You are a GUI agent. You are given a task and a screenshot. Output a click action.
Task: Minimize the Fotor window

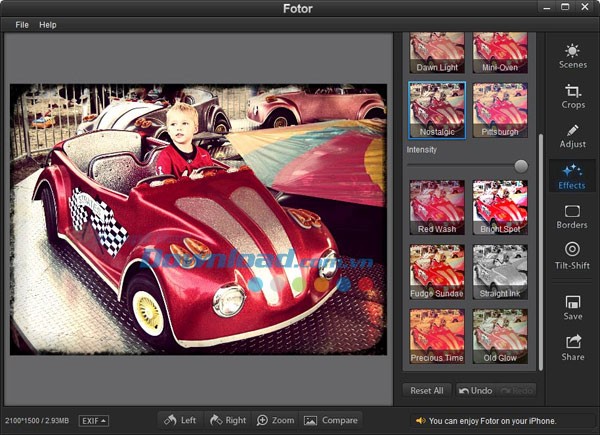pyautogui.click(x=547, y=7)
